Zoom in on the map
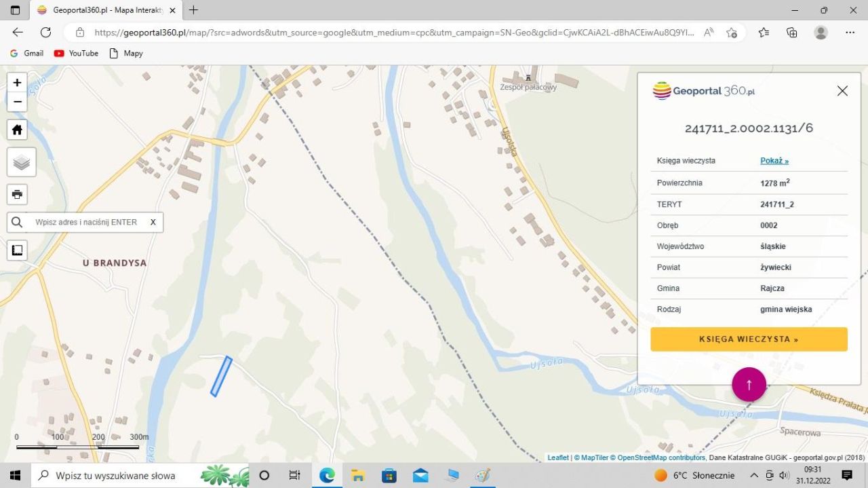This screenshot has width=868, height=488. [x=17, y=83]
